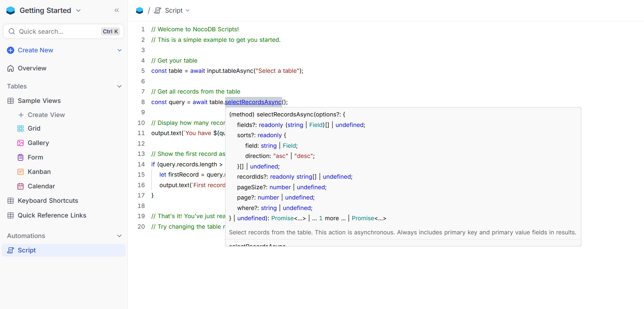Viewport: 644px width, 309px height.
Task: Click the 'Select records from the table' description
Action: 403,232
